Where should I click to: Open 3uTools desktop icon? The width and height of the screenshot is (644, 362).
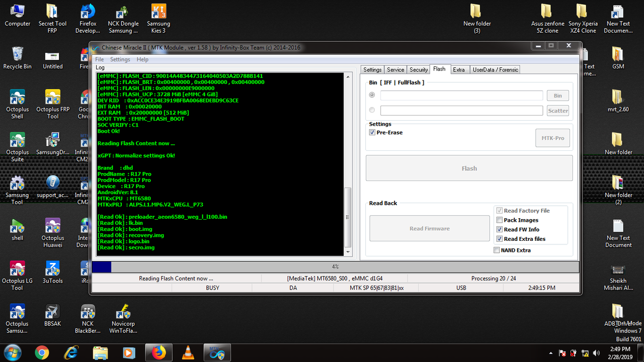[x=52, y=273]
